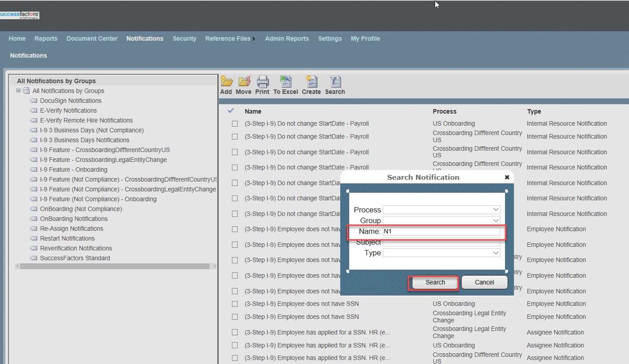Click the Print toolbar icon
This screenshot has width=629, height=364.
click(262, 81)
